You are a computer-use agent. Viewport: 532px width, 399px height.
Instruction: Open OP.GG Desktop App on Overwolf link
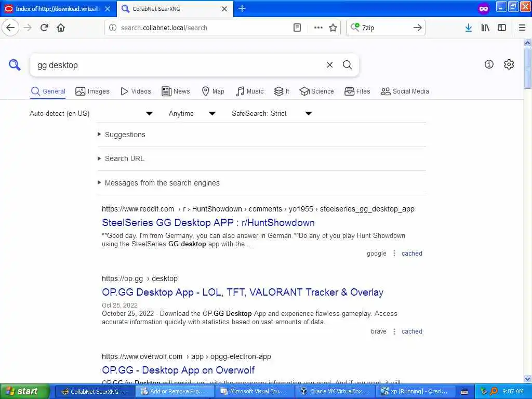(x=178, y=370)
